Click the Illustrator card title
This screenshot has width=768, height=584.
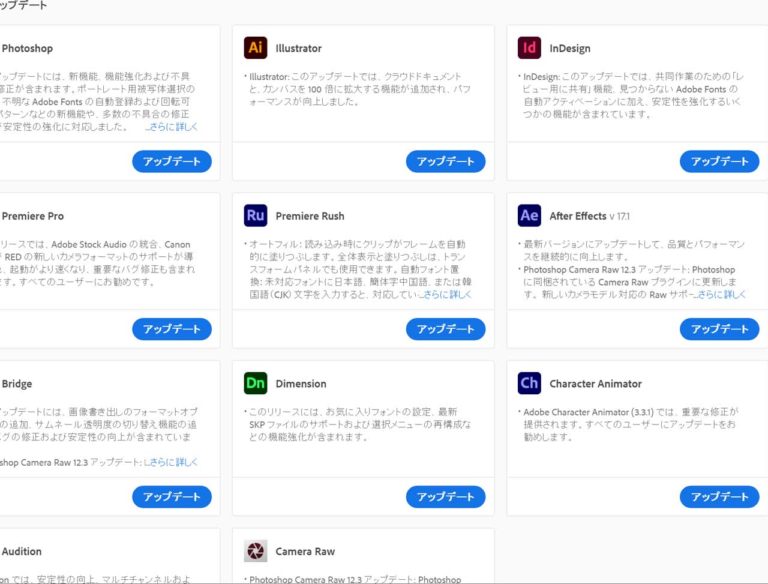(x=299, y=49)
